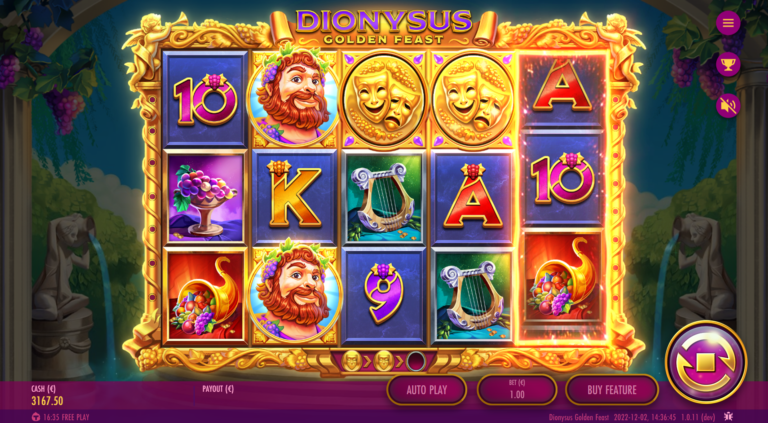The image size is (768, 423).
Task: Click the BUY FEATURE button
Action: tap(612, 390)
